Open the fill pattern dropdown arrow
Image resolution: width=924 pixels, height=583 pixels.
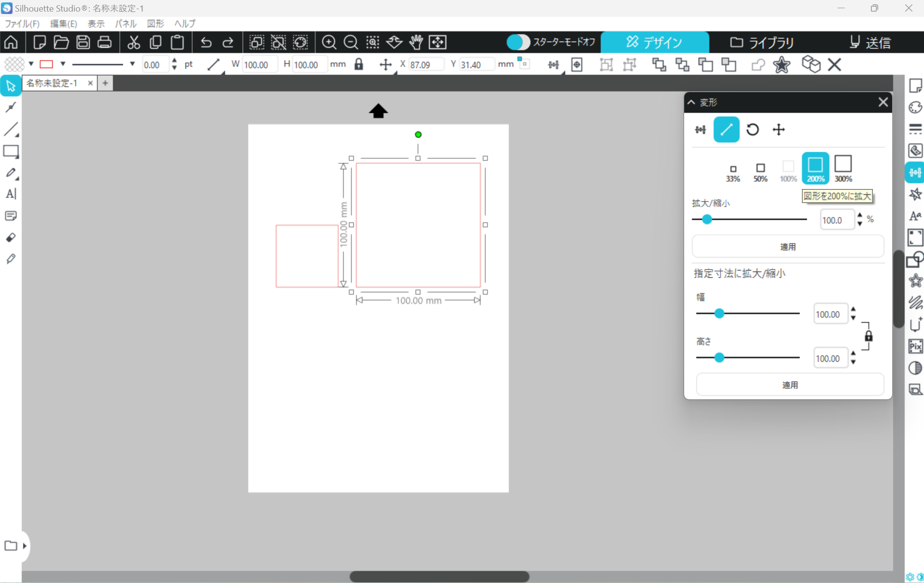(31, 64)
